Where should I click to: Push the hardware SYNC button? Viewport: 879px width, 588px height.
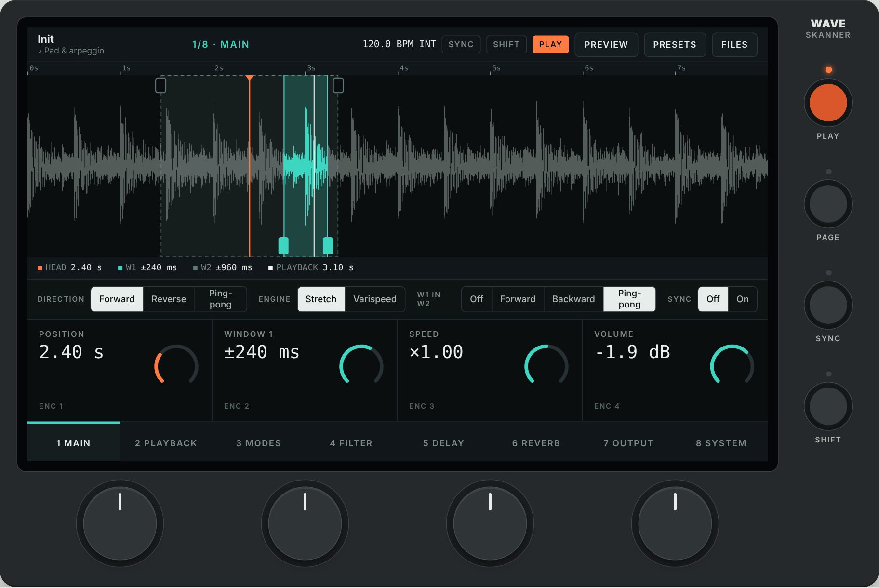click(x=828, y=305)
